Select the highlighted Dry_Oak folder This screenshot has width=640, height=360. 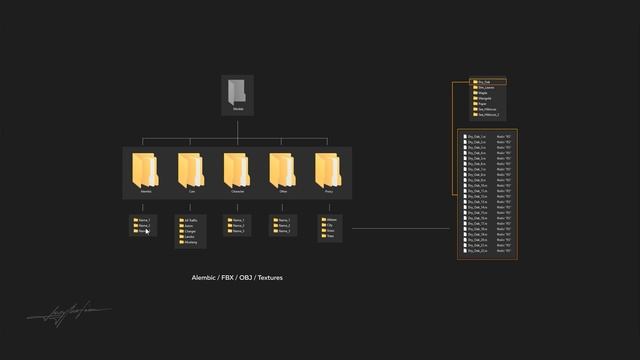pos(488,82)
